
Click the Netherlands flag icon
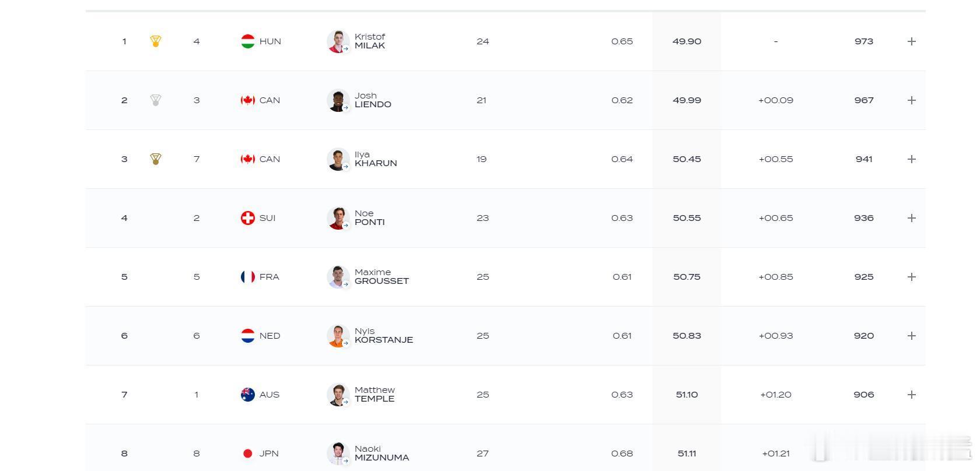coord(248,336)
